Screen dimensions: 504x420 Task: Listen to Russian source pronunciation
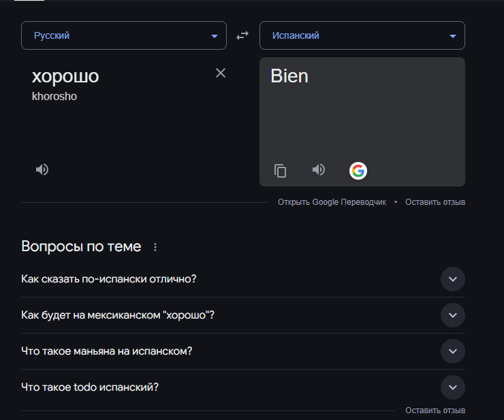click(x=42, y=169)
